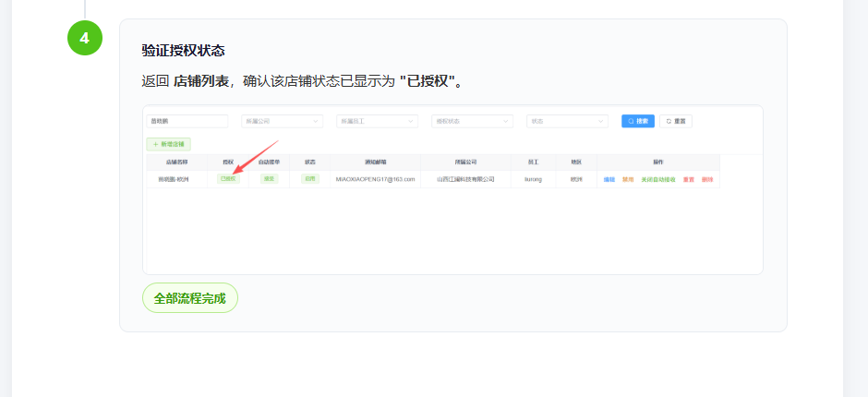Screen dimensions: 868x397
Task: Click the 全部流程完成 completion badge
Action: click(x=190, y=298)
